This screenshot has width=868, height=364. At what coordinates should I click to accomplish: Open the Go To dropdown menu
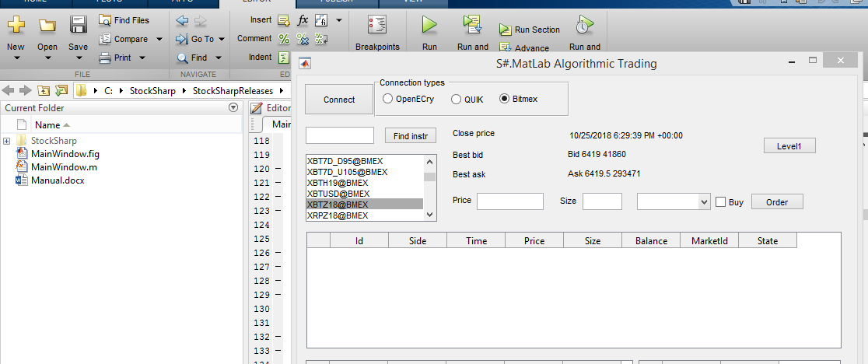(221, 39)
